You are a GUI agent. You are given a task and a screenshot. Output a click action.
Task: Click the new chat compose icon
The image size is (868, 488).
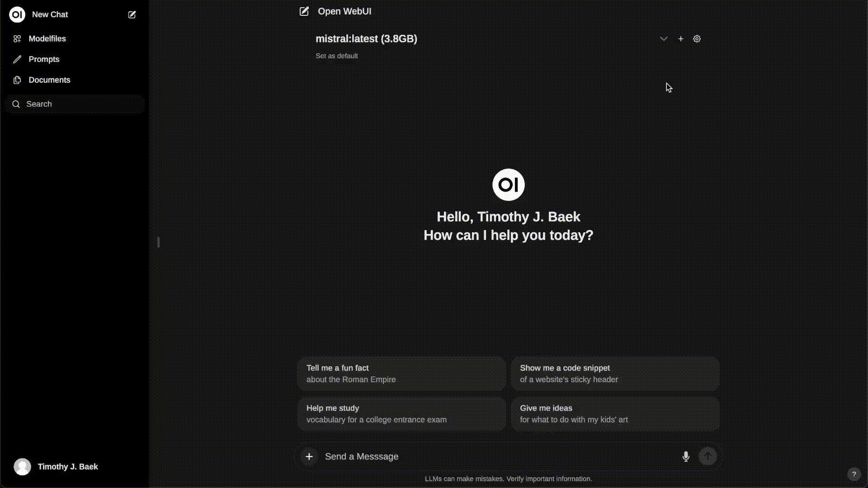coord(132,14)
